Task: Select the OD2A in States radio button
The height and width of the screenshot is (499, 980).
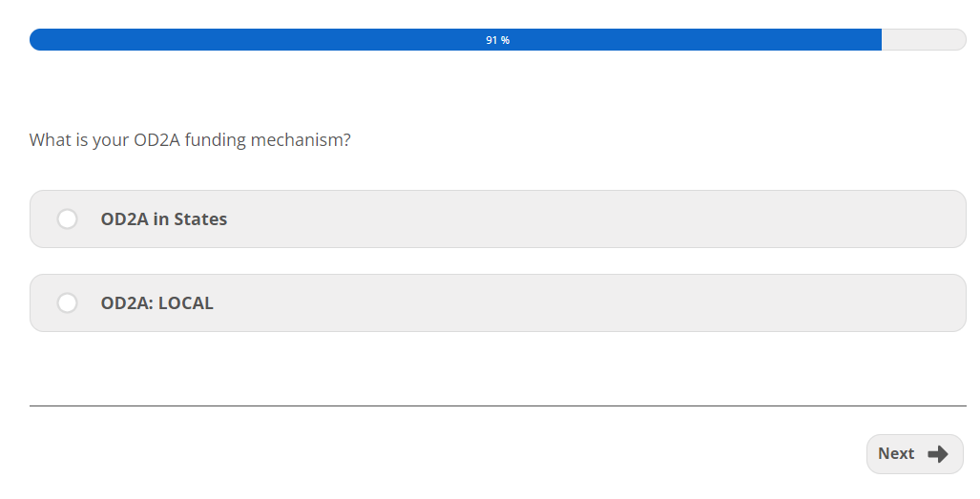Action: (67, 219)
